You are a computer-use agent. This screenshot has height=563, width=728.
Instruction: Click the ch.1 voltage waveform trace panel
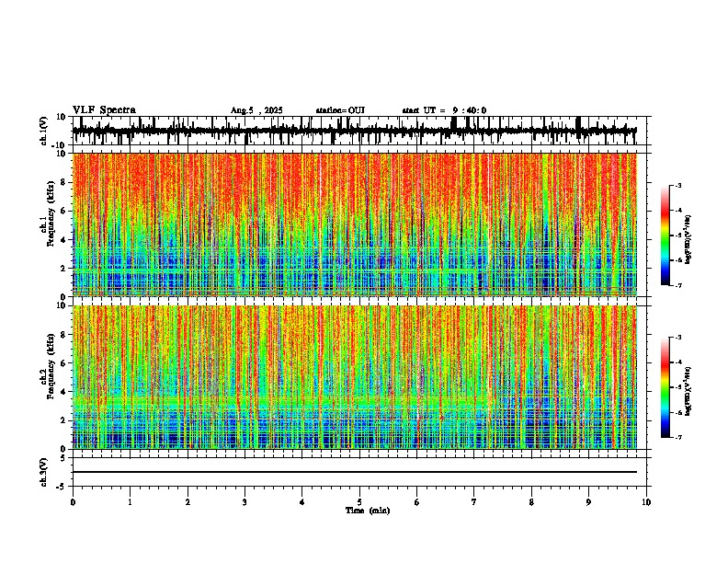pyautogui.click(x=359, y=131)
